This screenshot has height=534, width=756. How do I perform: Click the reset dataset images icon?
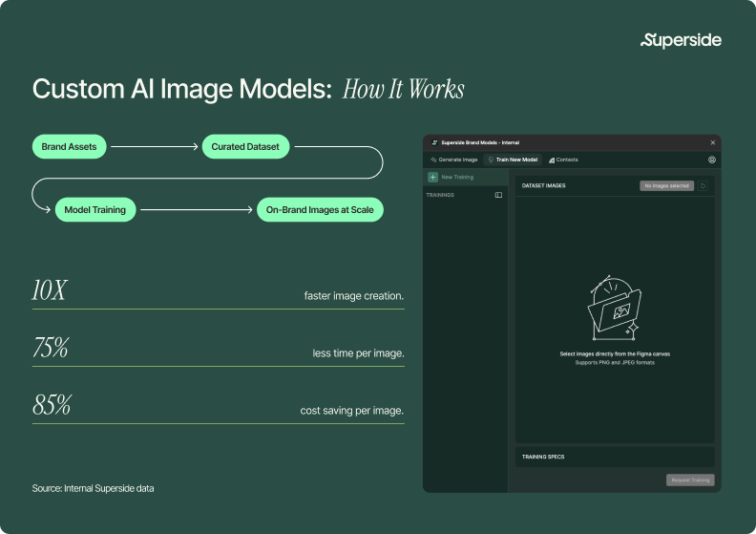(x=703, y=185)
